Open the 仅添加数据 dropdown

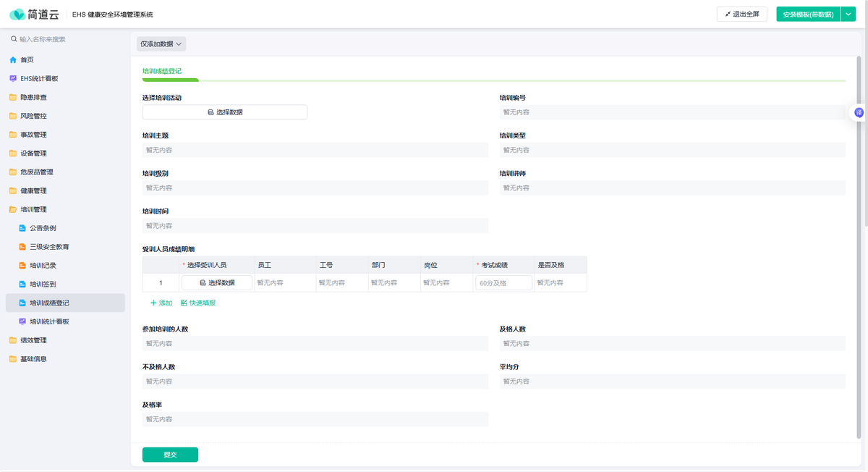(161, 44)
